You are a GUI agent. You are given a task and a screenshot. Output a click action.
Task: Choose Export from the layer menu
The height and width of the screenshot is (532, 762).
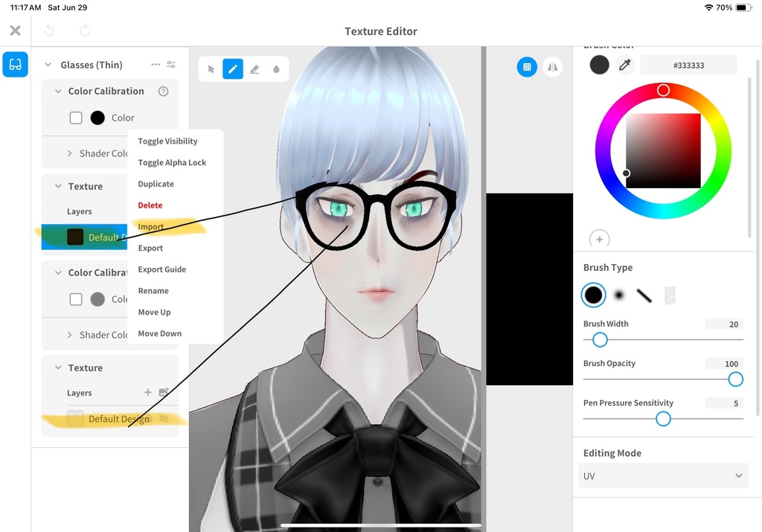coord(150,248)
